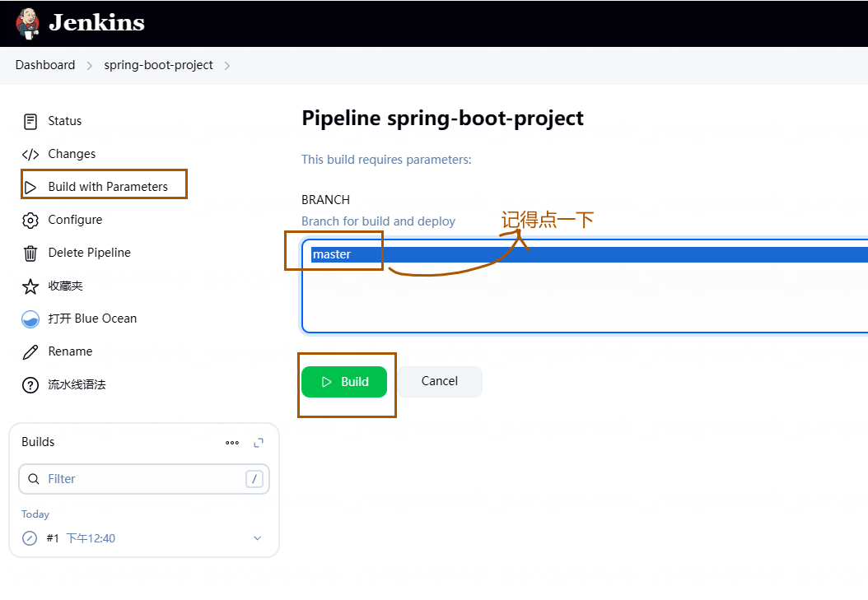Click the Today label in Builds
Image resolution: width=868 pixels, height=600 pixels.
pos(35,514)
